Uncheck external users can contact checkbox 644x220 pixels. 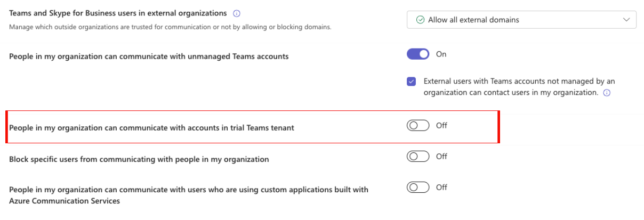[x=411, y=82]
